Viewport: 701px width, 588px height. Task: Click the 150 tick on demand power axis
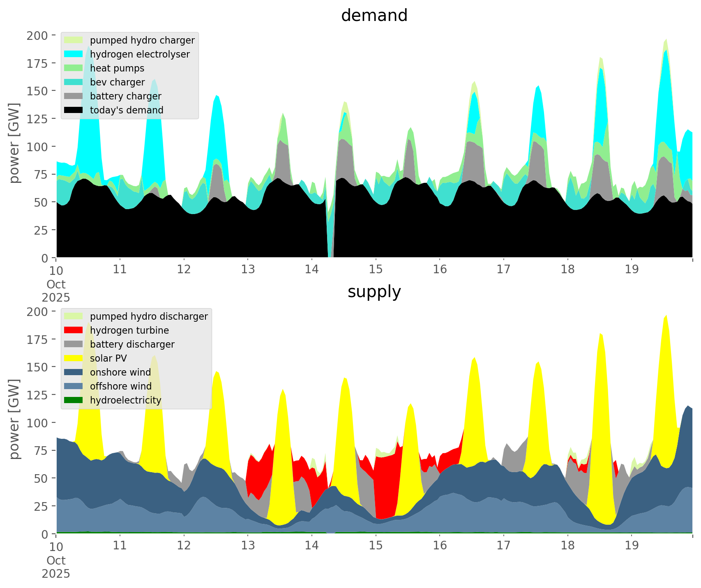pos(37,91)
